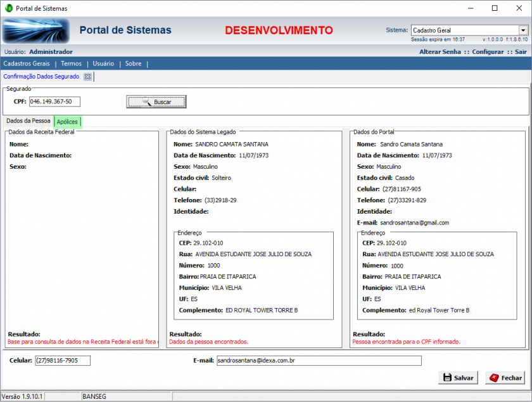
Task: Focus the Celular phone number field
Action: (63, 360)
